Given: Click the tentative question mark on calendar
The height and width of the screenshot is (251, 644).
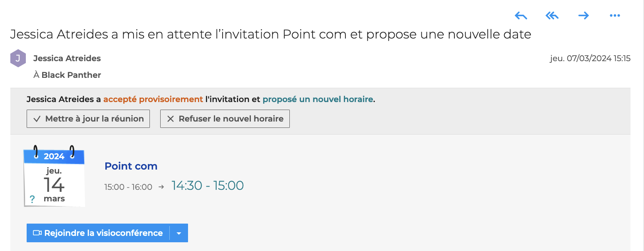Looking at the screenshot, I should [x=32, y=199].
